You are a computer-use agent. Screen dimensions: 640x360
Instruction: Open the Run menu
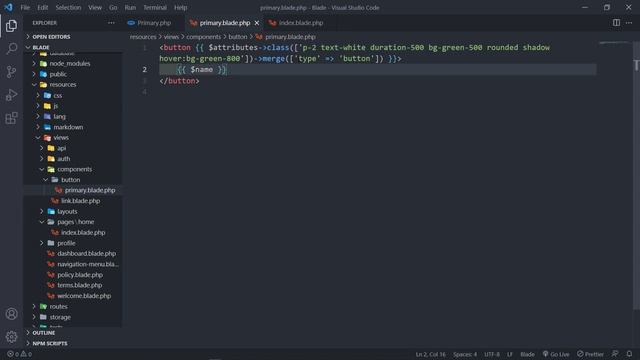point(130,7)
